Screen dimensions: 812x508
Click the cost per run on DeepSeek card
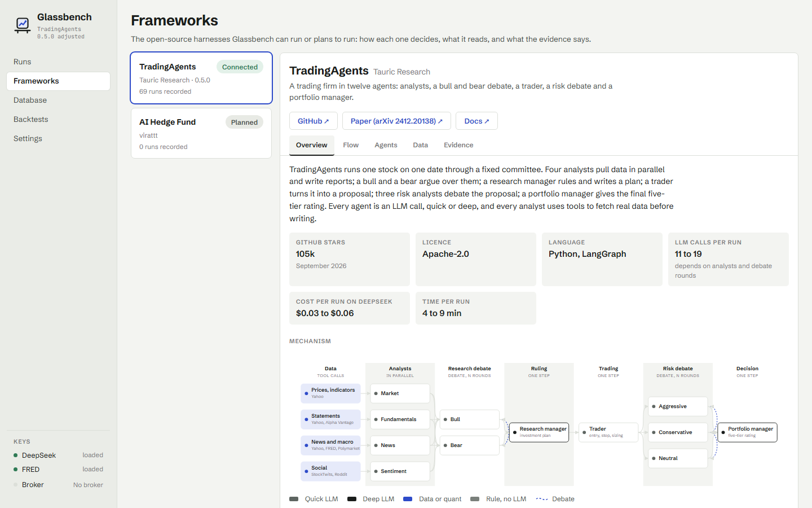tap(350, 308)
